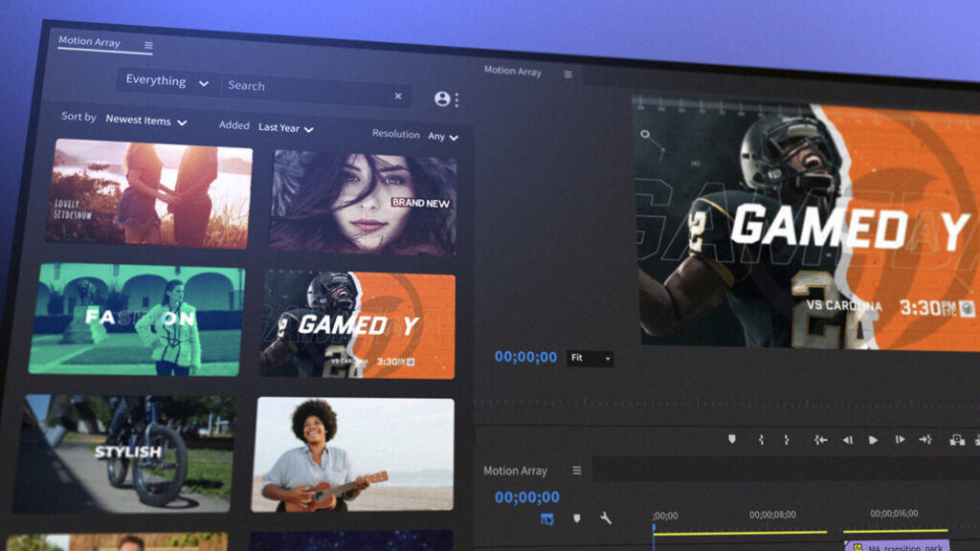This screenshot has height=551, width=980.
Task: Open the three-dot options menu beside the avatar
Action: (457, 99)
